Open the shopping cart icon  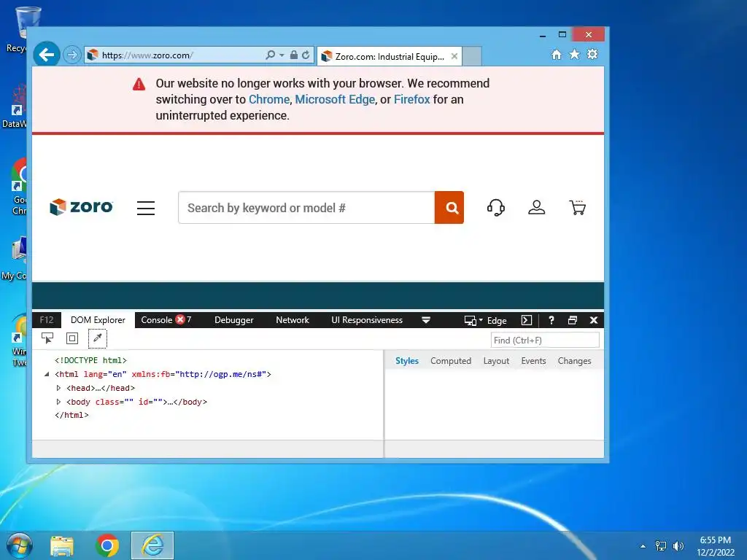pyautogui.click(x=578, y=208)
